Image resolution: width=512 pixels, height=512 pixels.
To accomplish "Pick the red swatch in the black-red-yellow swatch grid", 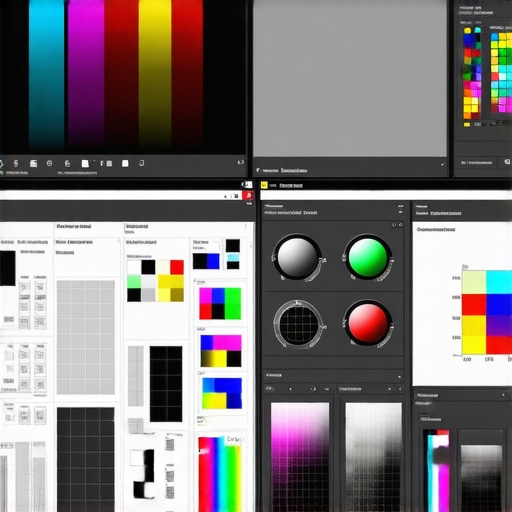I will 177,267.
